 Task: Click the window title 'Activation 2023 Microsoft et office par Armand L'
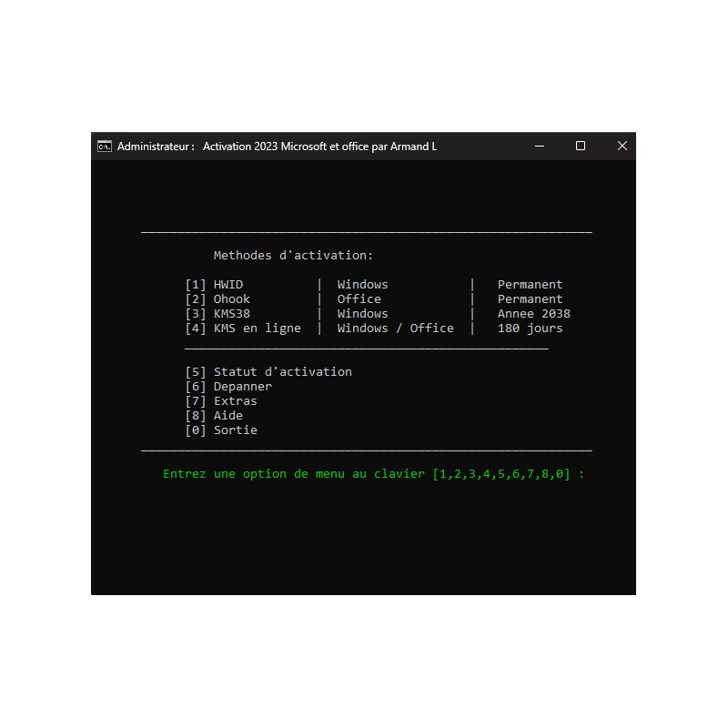click(x=320, y=147)
